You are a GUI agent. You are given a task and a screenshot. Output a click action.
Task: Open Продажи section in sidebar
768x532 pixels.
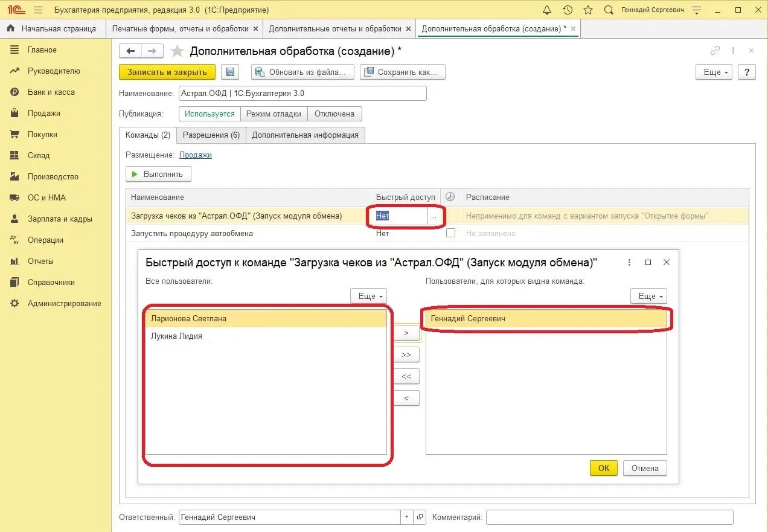[43, 113]
